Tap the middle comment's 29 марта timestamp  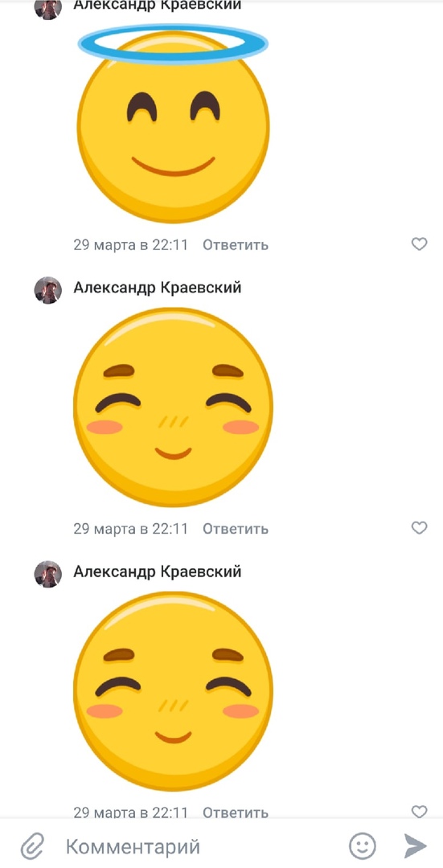(x=131, y=529)
